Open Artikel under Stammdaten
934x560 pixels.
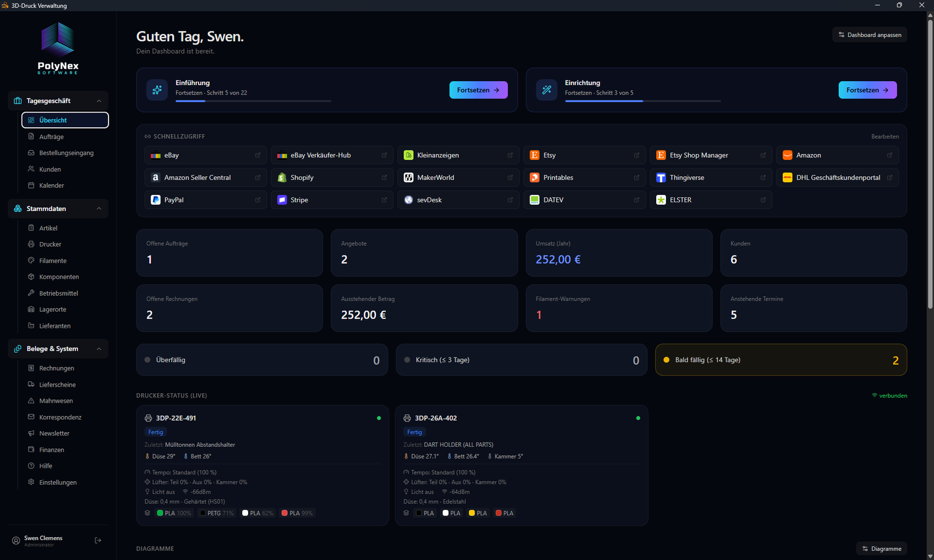tap(65, 228)
